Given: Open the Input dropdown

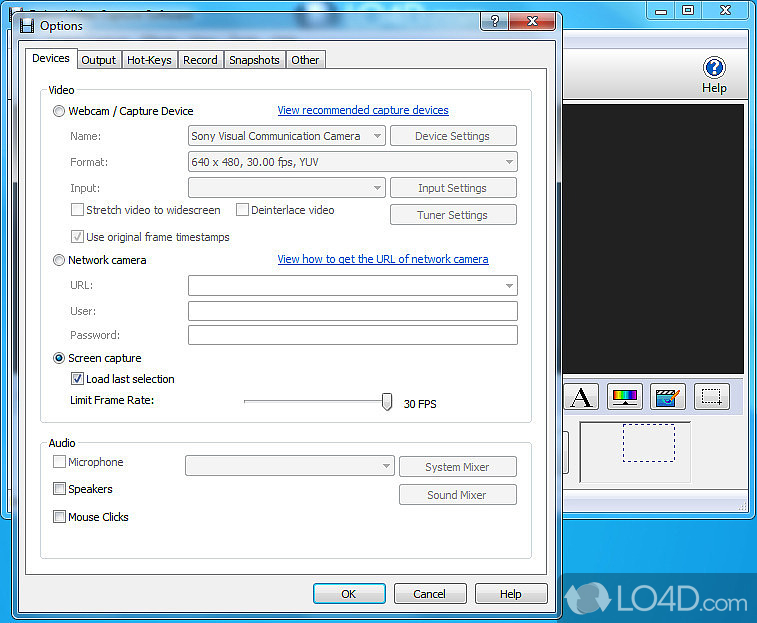Looking at the screenshot, I should click(x=287, y=188).
